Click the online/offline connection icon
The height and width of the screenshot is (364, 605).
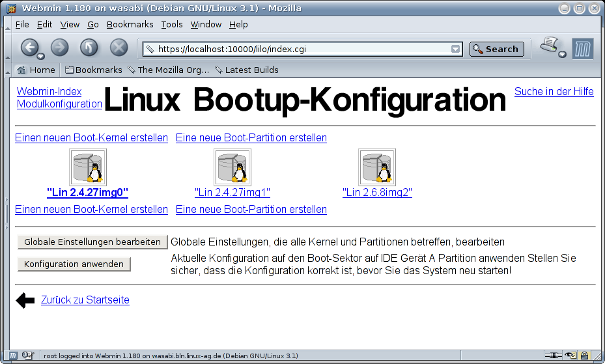coord(553,356)
